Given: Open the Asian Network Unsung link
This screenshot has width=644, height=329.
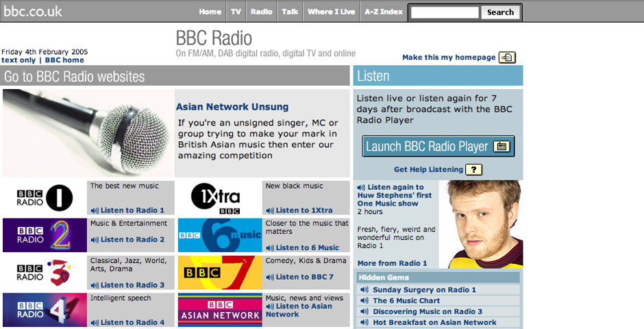Looking at the screenshot, I should point(232,107).
